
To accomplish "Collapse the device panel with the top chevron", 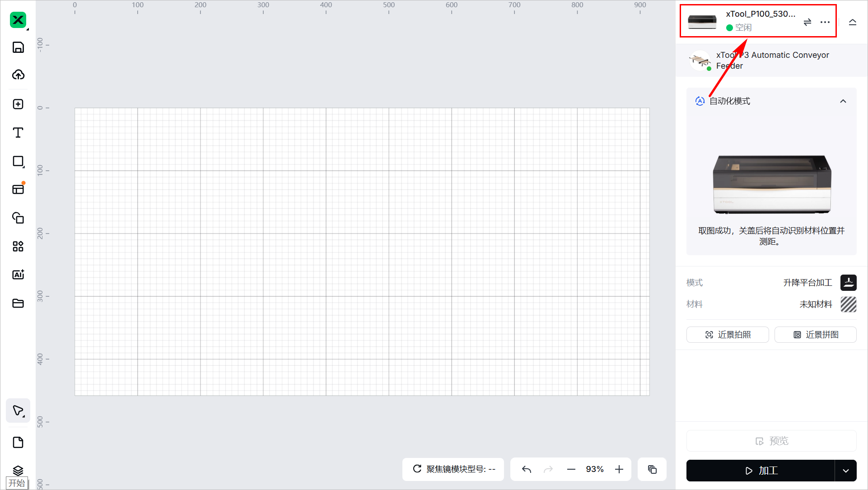I will point(852,22).
